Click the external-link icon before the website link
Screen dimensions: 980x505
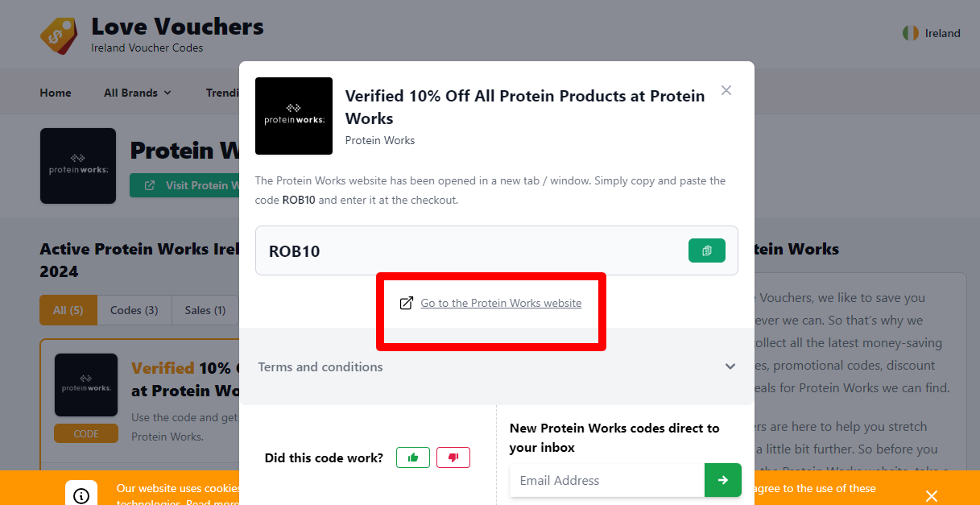pyautogui.click(x=407, y=303)
